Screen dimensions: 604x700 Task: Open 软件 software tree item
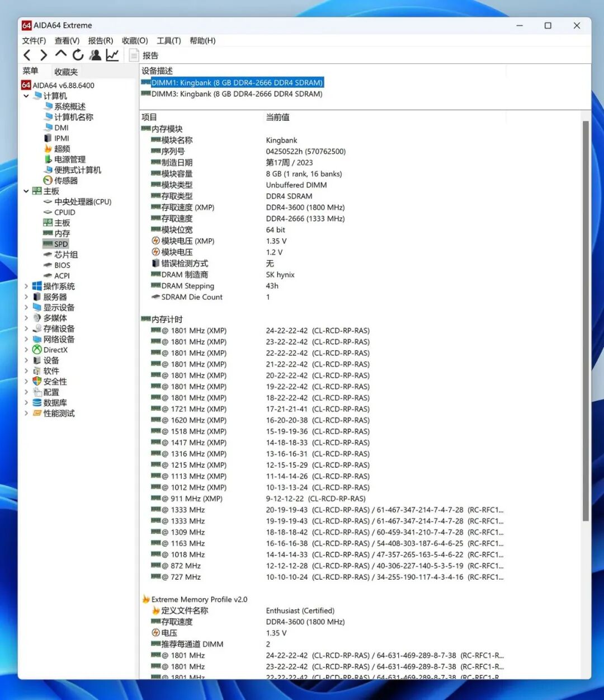click(46, 371)
